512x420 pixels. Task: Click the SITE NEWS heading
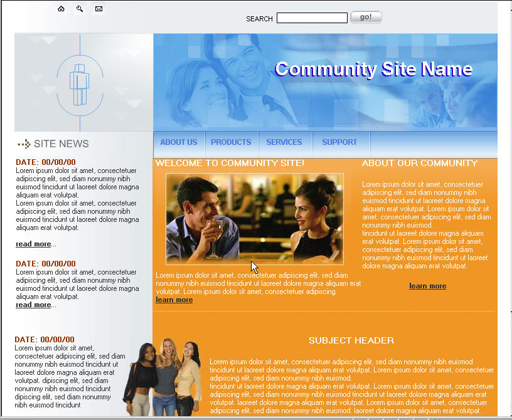tap(61, 144)
